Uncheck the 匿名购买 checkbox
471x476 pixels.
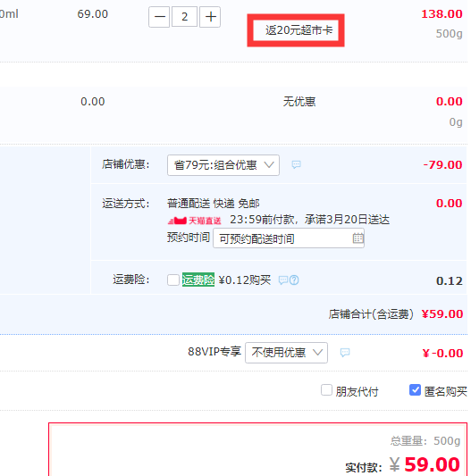coord(415,390)
